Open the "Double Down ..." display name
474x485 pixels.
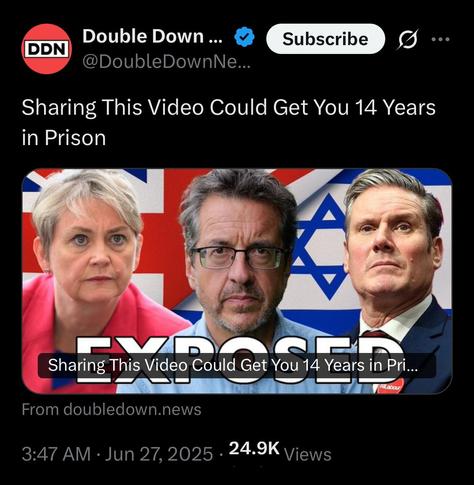tap(152, 36)
